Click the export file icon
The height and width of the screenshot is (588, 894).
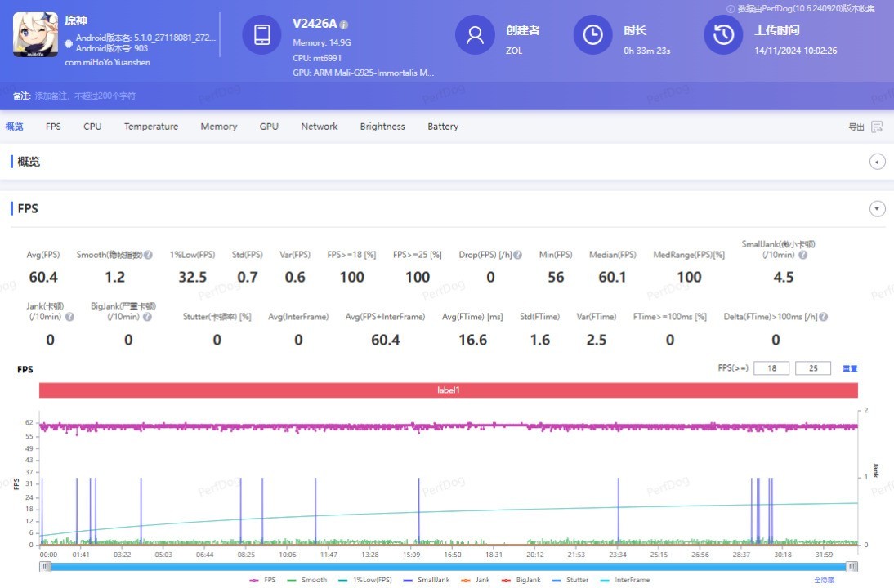(x=877, y=127)
